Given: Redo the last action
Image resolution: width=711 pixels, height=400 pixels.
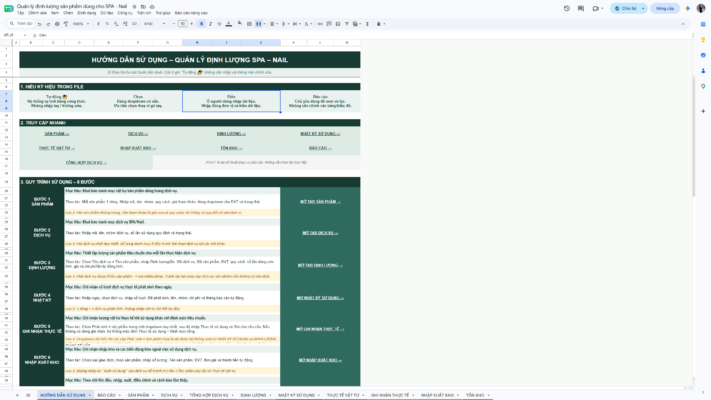Looking at the screenshot, I should (48, 24).
